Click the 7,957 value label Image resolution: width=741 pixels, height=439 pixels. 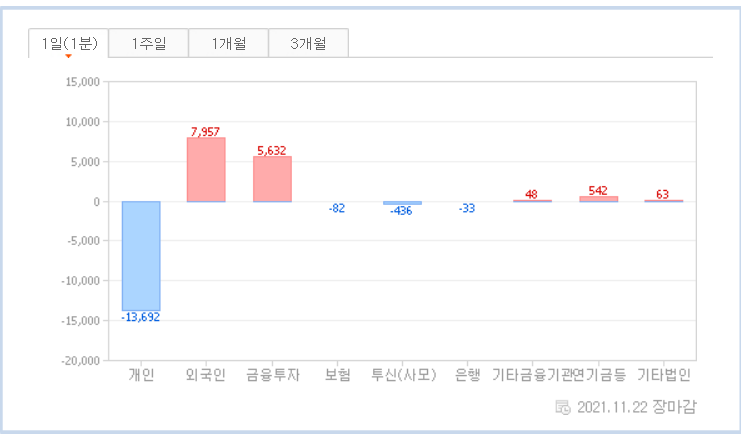[205, 131]
